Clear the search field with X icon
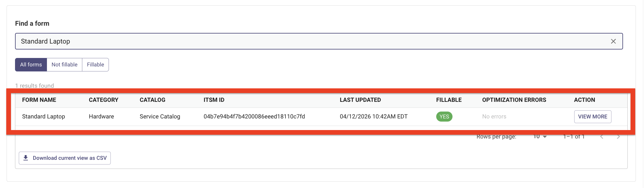The width and height of the screenshot is (644, 188). pos(613,41)
